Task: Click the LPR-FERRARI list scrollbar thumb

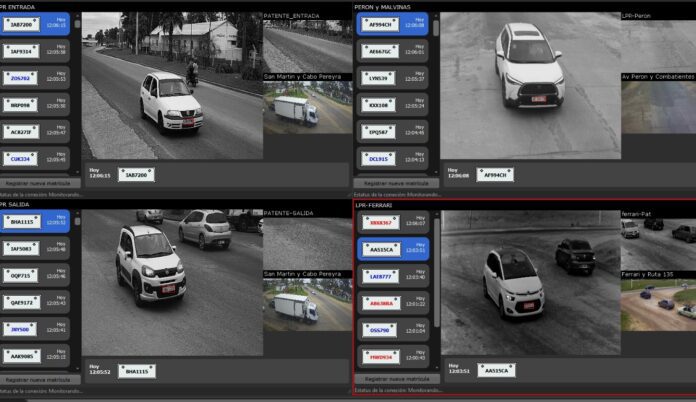Action: coord(437,272)
